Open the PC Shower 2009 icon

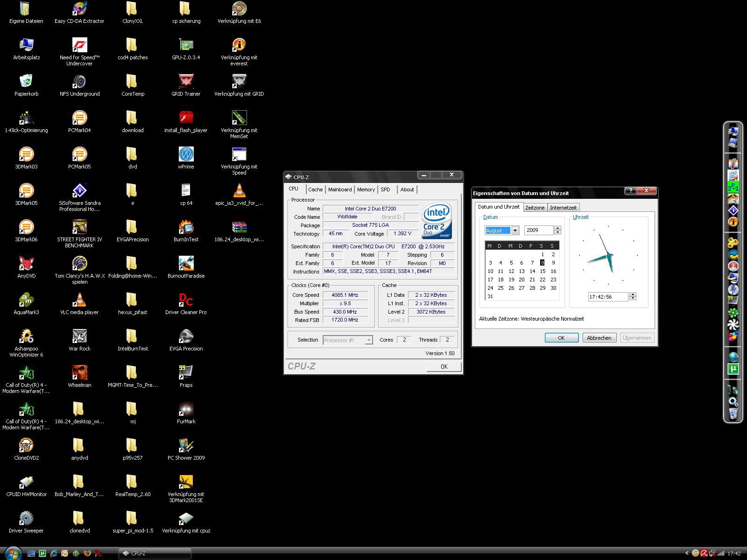click(x=186, y=449)
